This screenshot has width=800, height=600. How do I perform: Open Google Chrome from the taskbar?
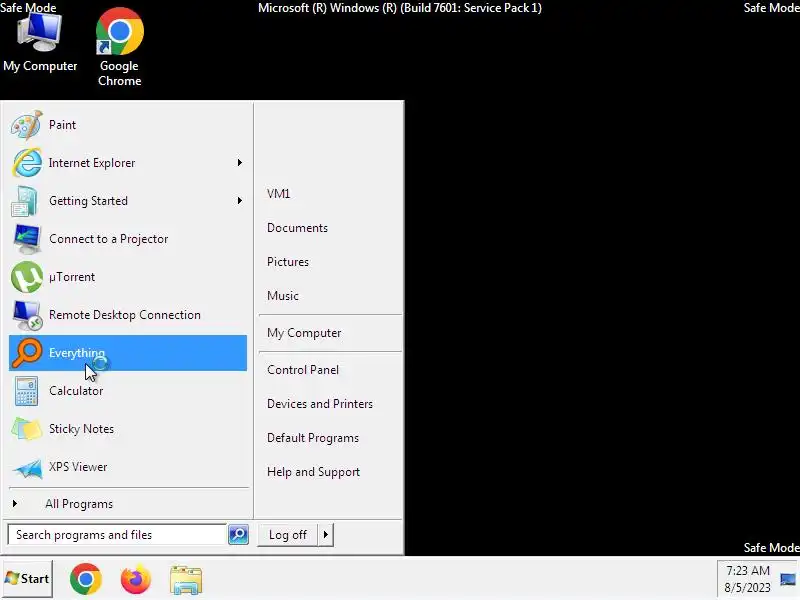(86, 579)
